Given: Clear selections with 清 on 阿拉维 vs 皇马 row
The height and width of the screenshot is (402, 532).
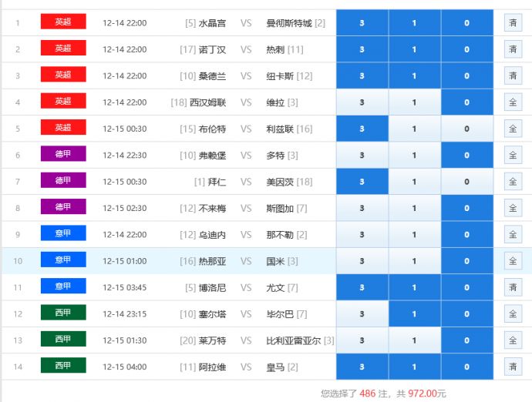Looking at the screenshot, I should coord(513,367).
